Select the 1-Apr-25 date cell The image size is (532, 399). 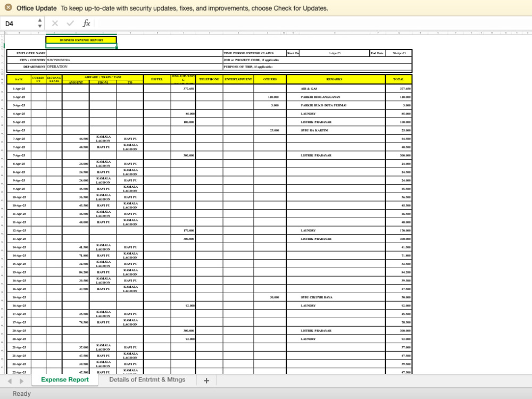[x=19, y=88]
